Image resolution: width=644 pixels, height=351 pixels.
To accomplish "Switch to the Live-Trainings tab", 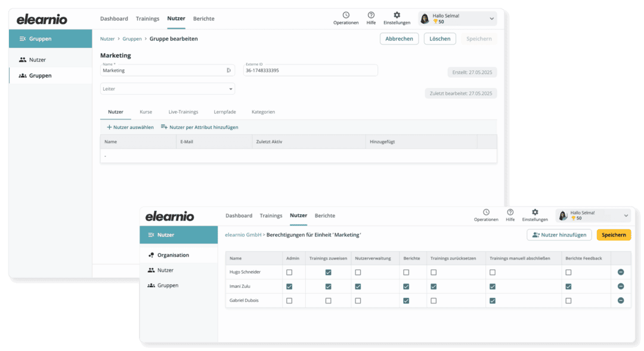I will [x=183, y=112].
